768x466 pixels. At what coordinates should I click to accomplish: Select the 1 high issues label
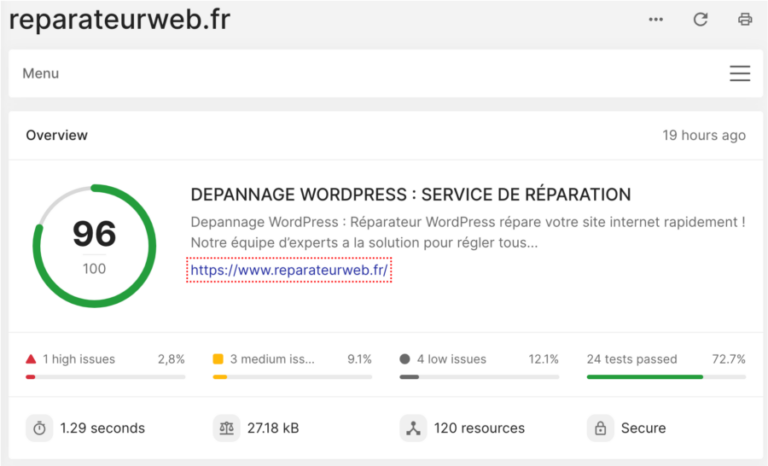(x=79, y=359)
